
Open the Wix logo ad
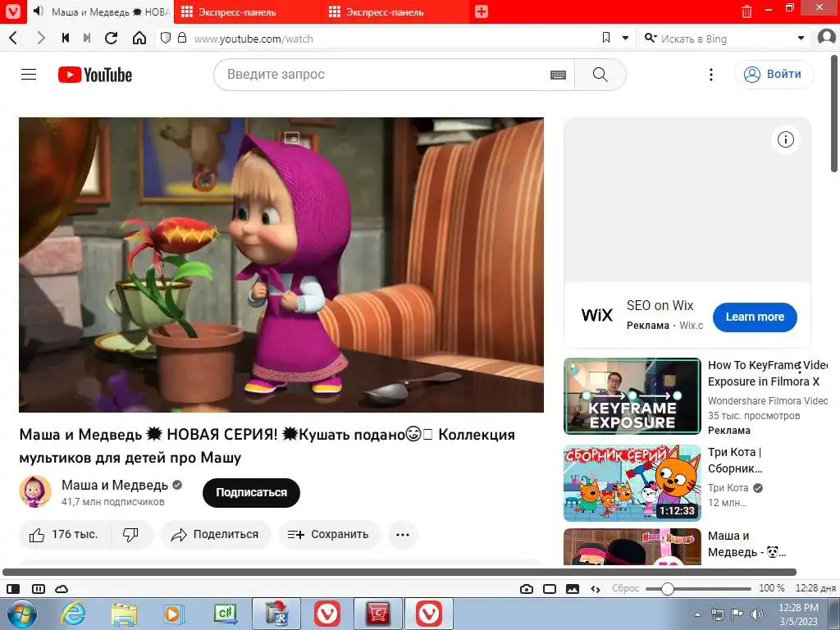point(597,315)
